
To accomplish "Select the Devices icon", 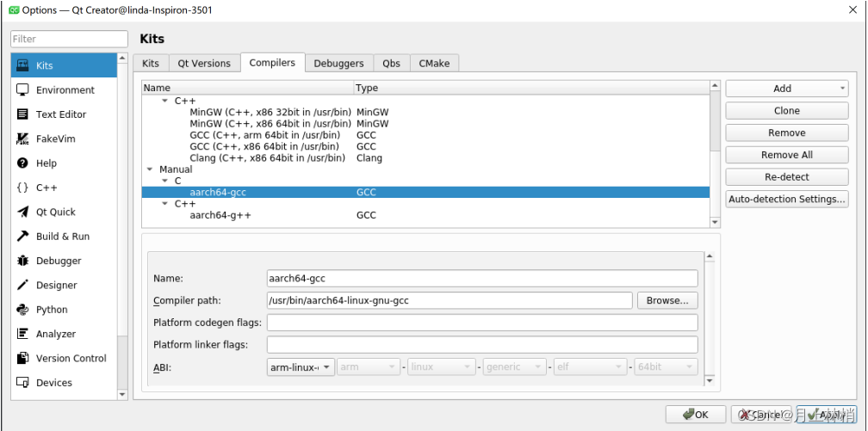I will (22, 382).
